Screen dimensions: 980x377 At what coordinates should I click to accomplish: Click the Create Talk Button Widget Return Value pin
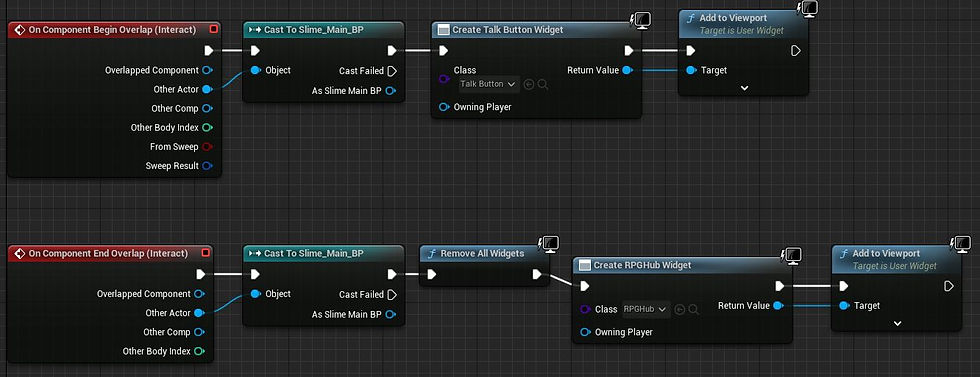pyautogui.click(x=628, y=70)
